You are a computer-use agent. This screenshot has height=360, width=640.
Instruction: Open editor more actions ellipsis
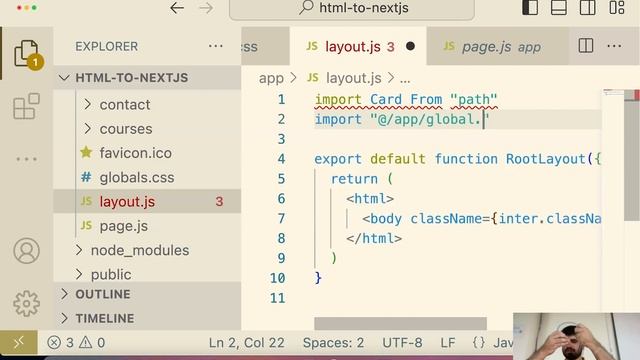(614, 46)
